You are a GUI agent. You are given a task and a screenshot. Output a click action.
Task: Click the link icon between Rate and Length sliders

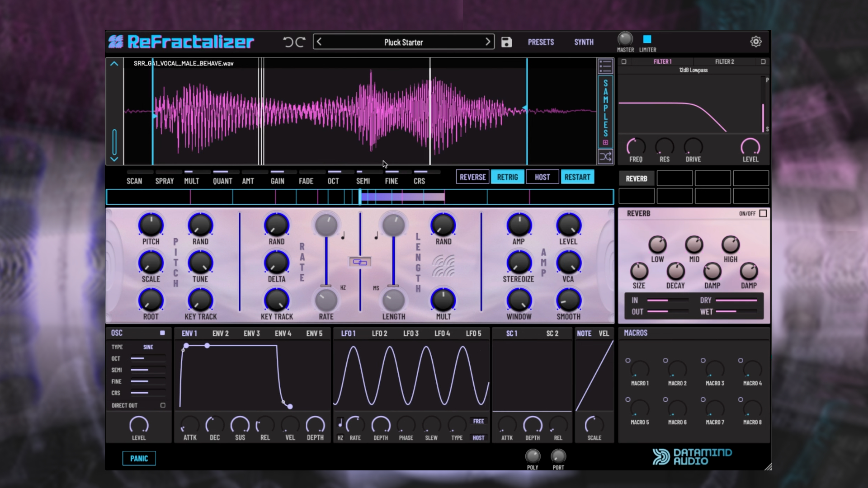pyautogui.click(x=360, y=262)
